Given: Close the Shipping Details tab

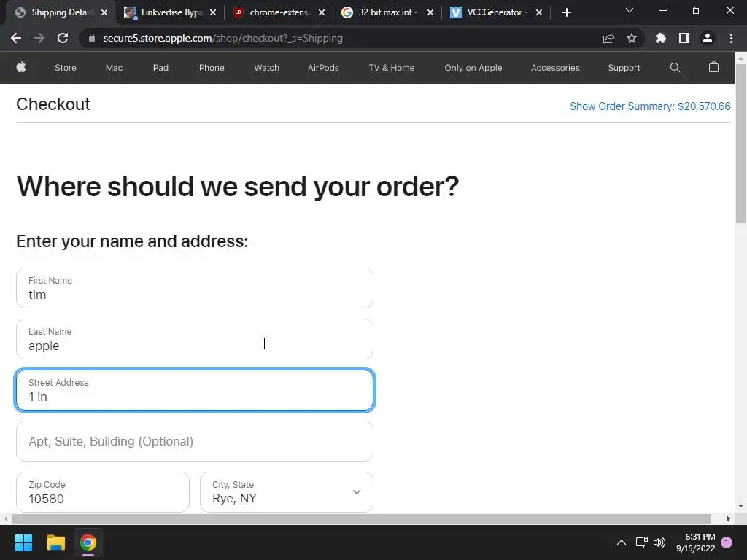Looking at the screenshot, I should 104,12.
